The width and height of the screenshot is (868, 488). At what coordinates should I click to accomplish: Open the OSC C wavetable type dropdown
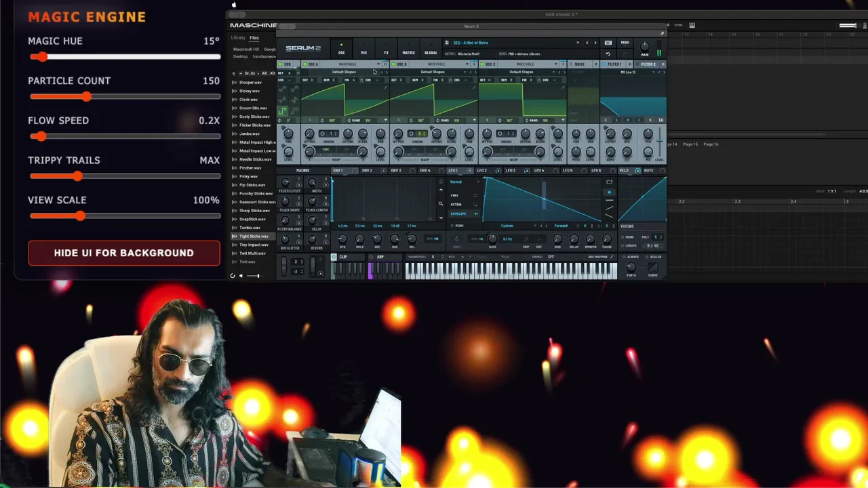pyautogui.click(x=555, y=64)
